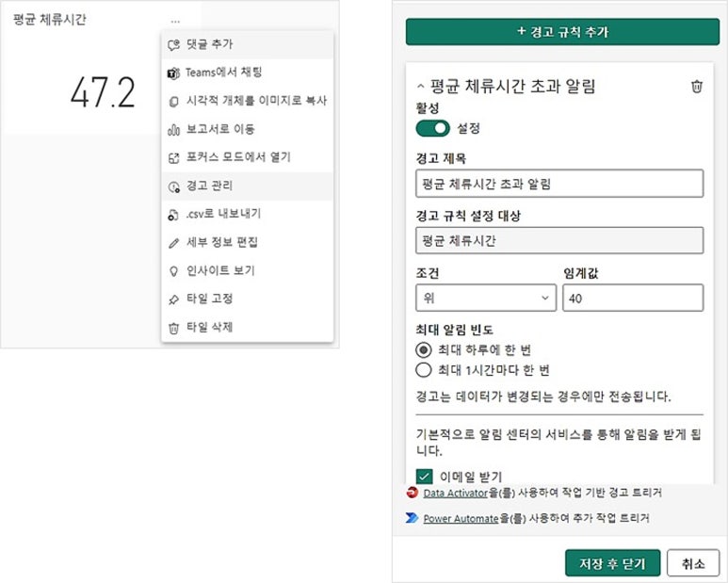Click the 타일 고정 pin icon
Image resolution: width=728 pixels, height=583 pixels.
pos(172,299)
